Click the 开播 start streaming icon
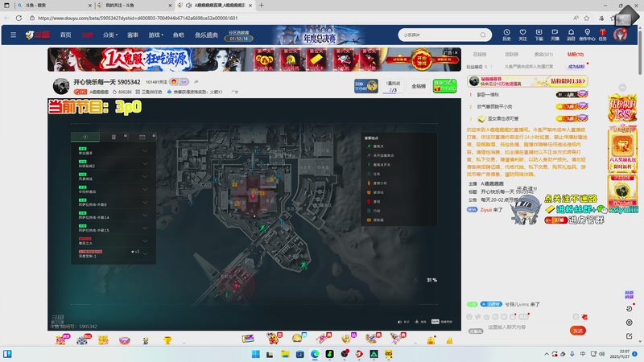 555,35
